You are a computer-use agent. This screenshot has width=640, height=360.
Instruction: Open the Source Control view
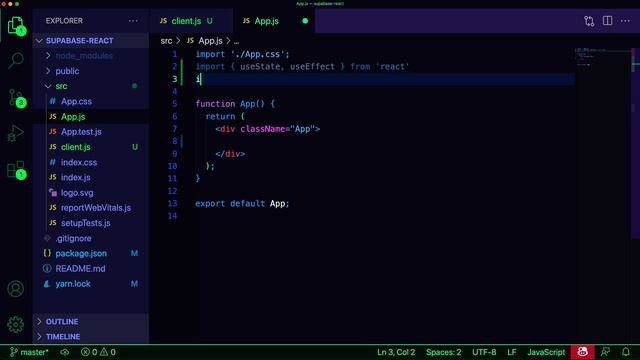click(x=16, y=98)
